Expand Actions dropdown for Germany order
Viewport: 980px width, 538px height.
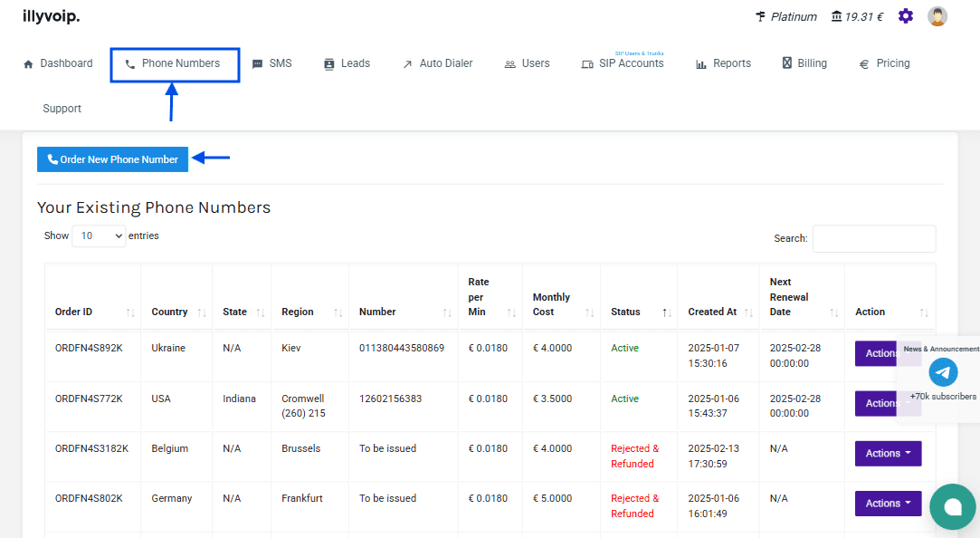[888, 504]
